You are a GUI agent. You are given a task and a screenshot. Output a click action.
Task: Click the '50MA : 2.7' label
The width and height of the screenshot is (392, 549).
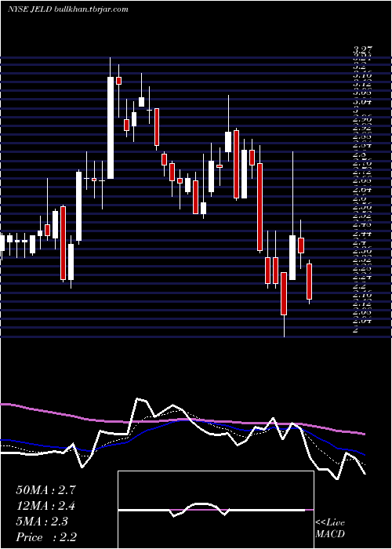[45, 490]
